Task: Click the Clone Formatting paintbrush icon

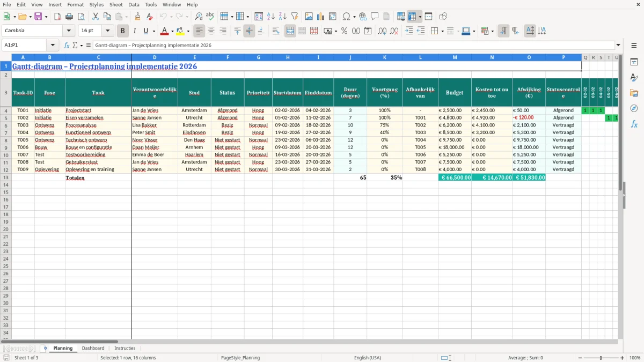Action: tap(138, 17)
